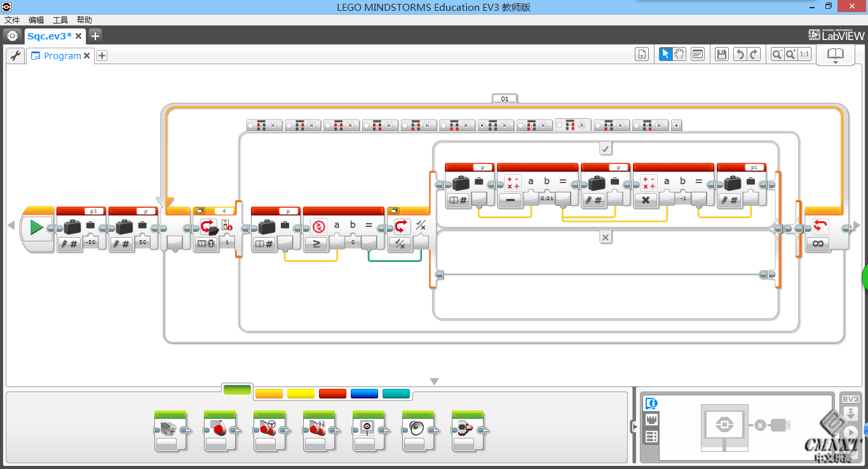Select fourth switch case radio button
868x469 pixels.
tap(367, 126)
